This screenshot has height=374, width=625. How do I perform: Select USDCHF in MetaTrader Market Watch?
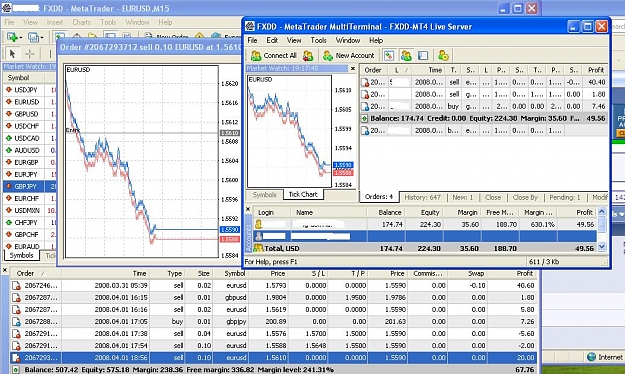(29, 126)
